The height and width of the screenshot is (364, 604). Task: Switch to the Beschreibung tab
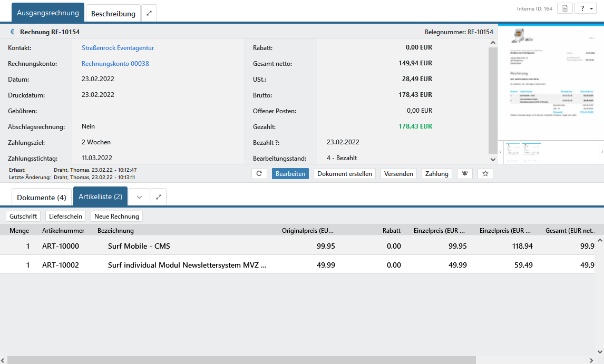click(113, 14)
